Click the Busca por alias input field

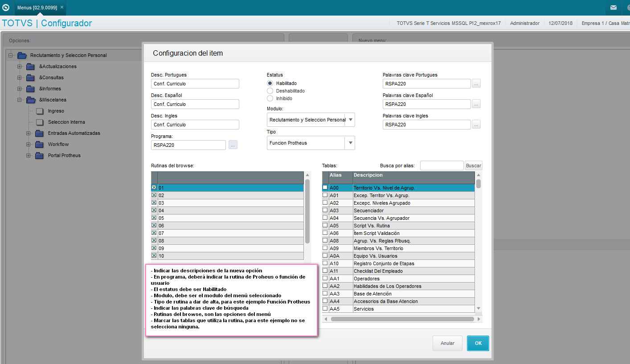tap(442, 166)
